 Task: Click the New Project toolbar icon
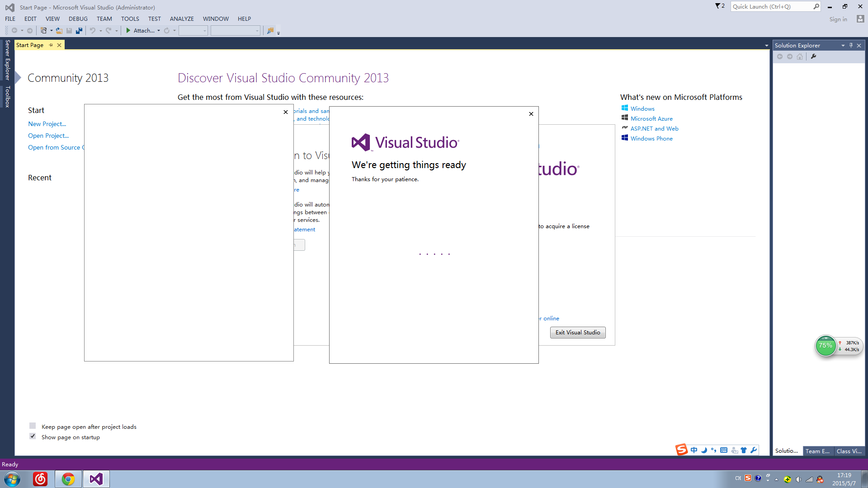point(43,31)
